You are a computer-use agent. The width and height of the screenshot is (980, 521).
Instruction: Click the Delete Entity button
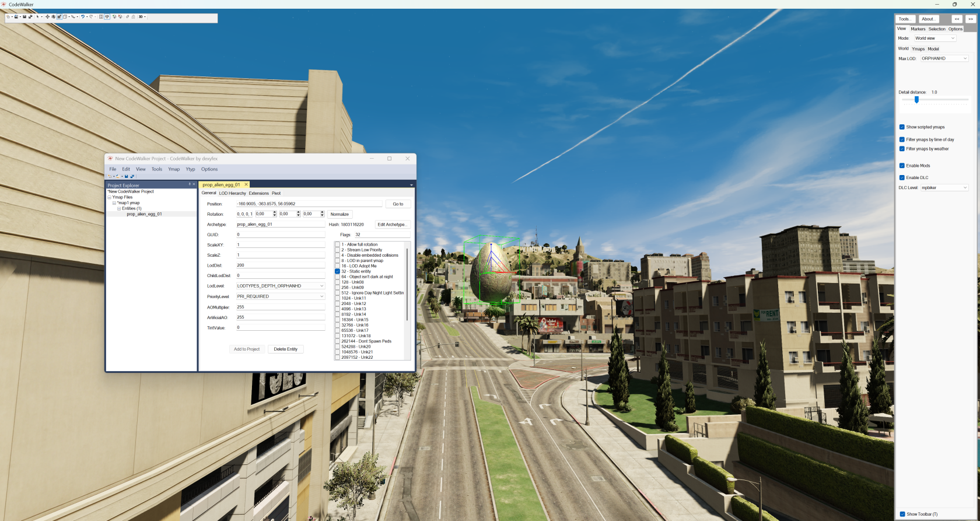[285, 349]
